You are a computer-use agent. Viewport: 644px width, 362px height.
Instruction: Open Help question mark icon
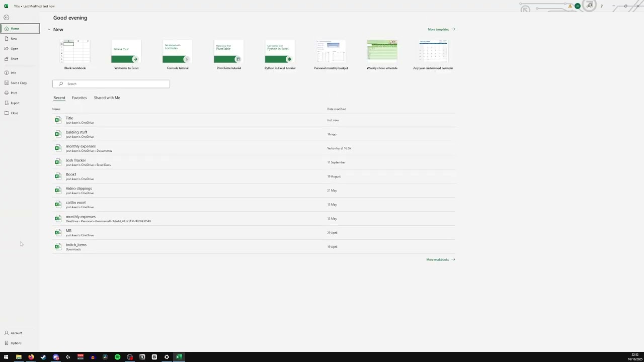tap(601, 6)
